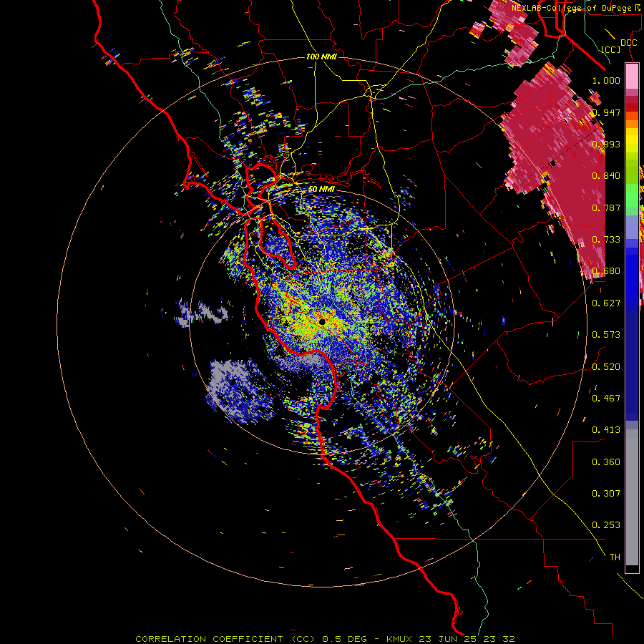Click the 0.893 legend value
The image size is (644, 644).
pyautogui.click(x=606, y=144)
